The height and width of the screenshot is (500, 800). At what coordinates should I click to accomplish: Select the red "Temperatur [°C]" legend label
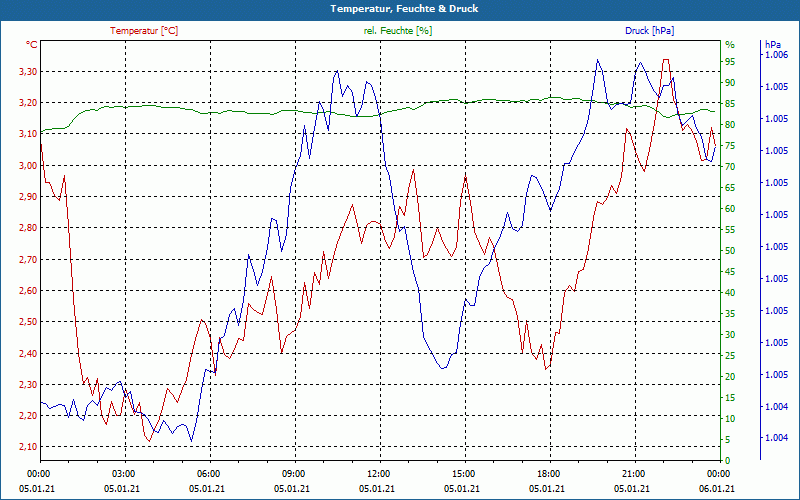144,31
